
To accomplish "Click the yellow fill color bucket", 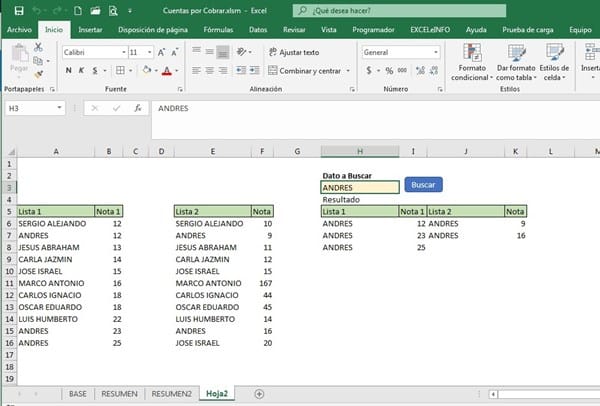I will (x=146, y=71).
